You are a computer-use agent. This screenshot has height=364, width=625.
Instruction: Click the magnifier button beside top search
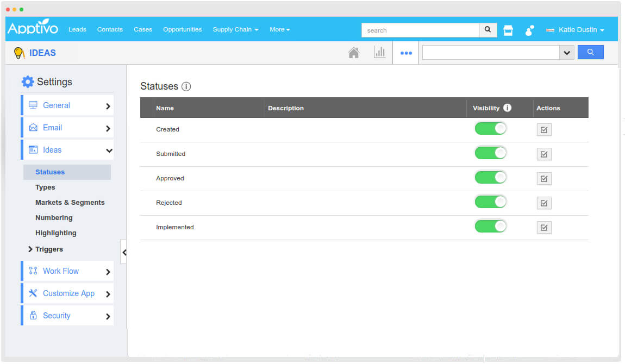coord(487,30)
